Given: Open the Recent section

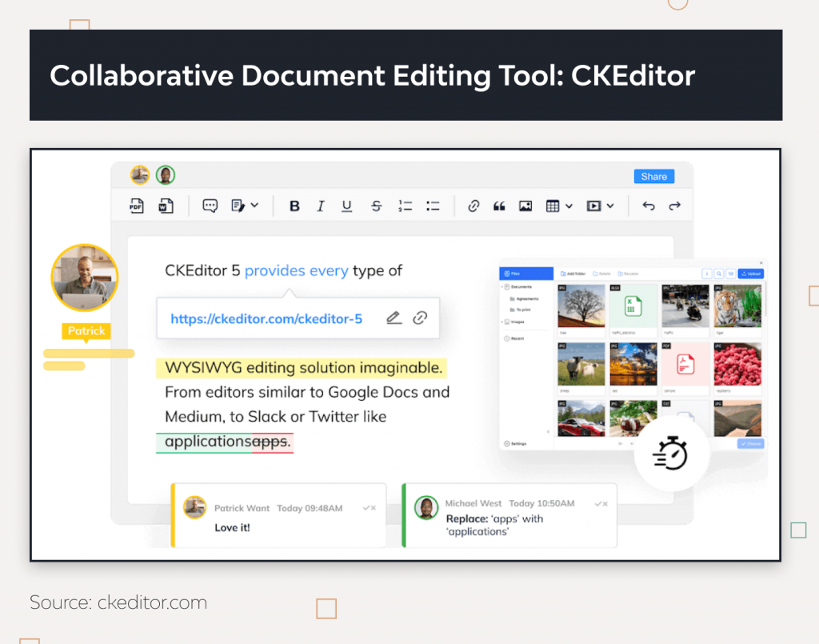Looking at the screenshot, I should point(517,338).
